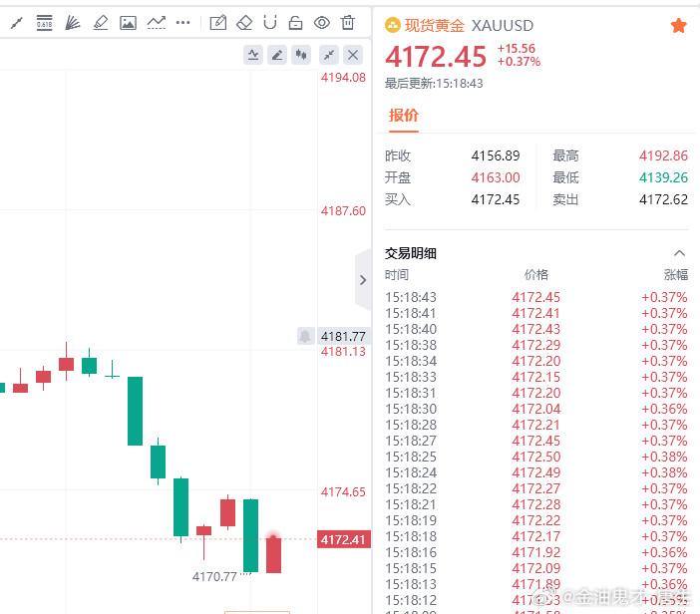The height and width of the screenshot is (614, 700).
Task: Click the 时间 column header
Action: (397, 274)
